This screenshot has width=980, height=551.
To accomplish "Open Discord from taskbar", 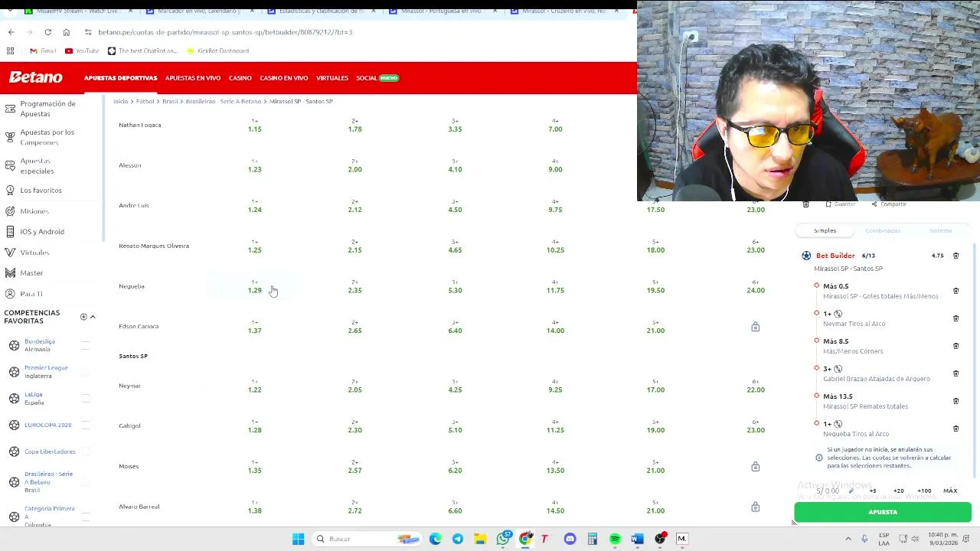I will click(x=570, y=539).
